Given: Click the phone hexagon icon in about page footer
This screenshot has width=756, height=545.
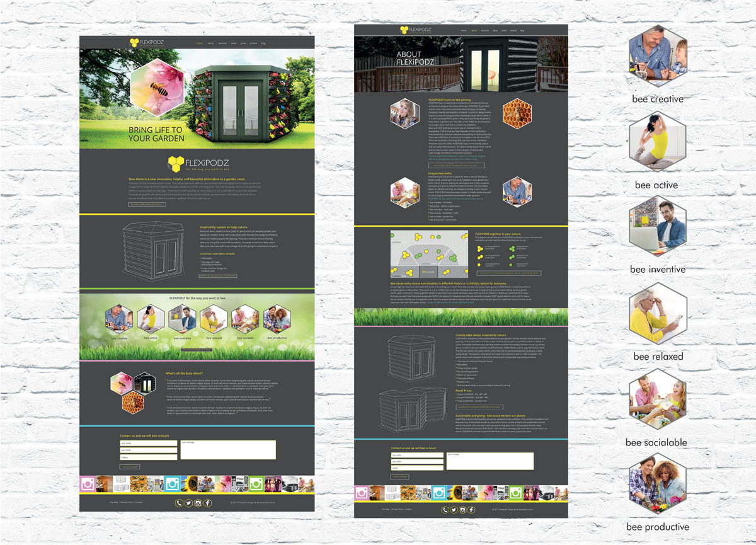Looking at the screenshot, I should tap(445, 510).
